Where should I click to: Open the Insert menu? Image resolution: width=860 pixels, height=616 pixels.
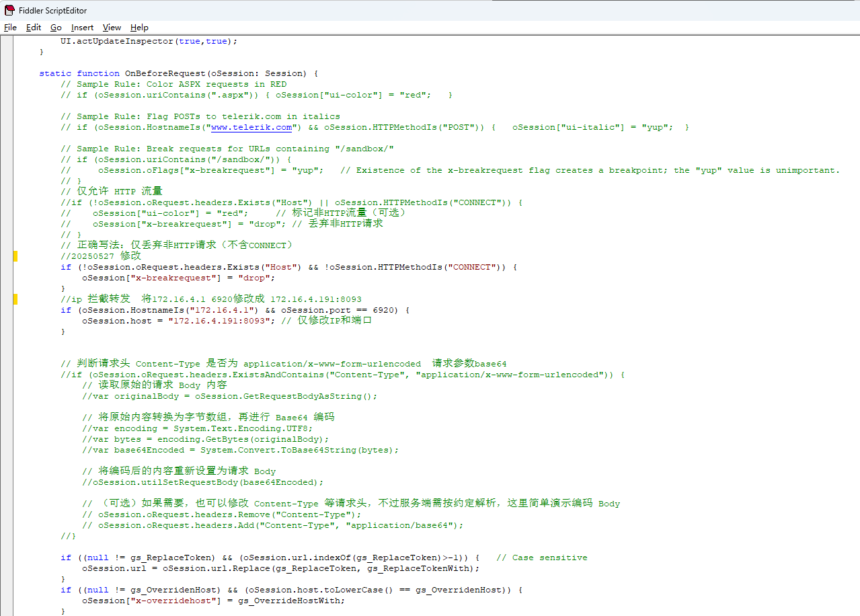pos(83,28)
